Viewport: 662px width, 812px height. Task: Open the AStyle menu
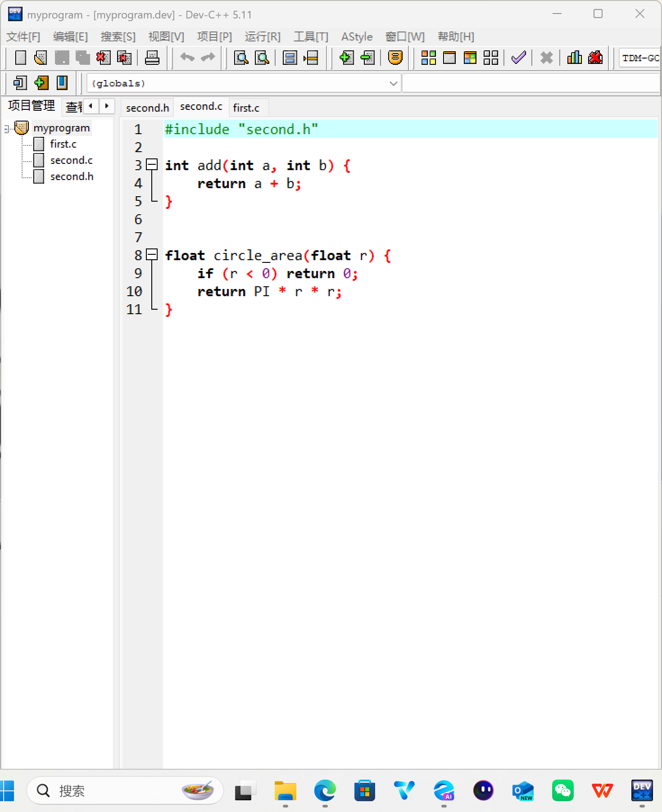[357, 36]
